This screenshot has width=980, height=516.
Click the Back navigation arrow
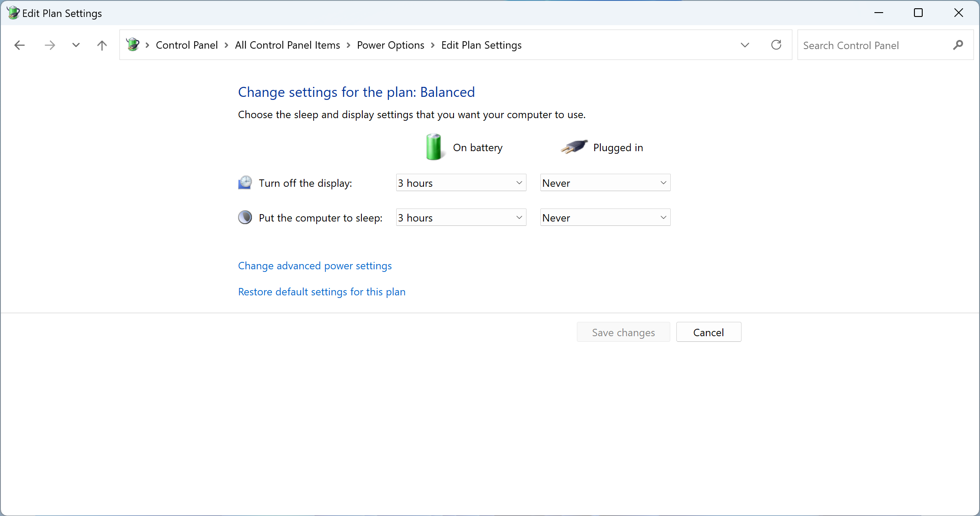19,45
